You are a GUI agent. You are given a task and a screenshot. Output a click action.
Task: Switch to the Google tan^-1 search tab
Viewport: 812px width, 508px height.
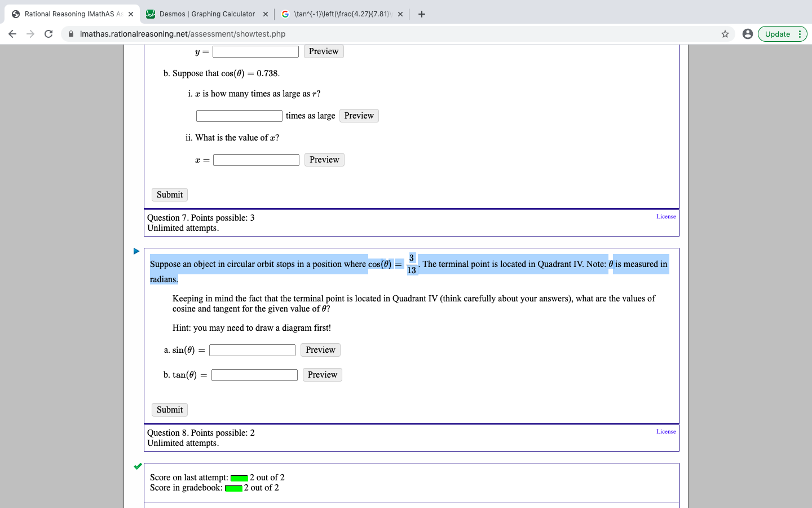click(338, 14)
